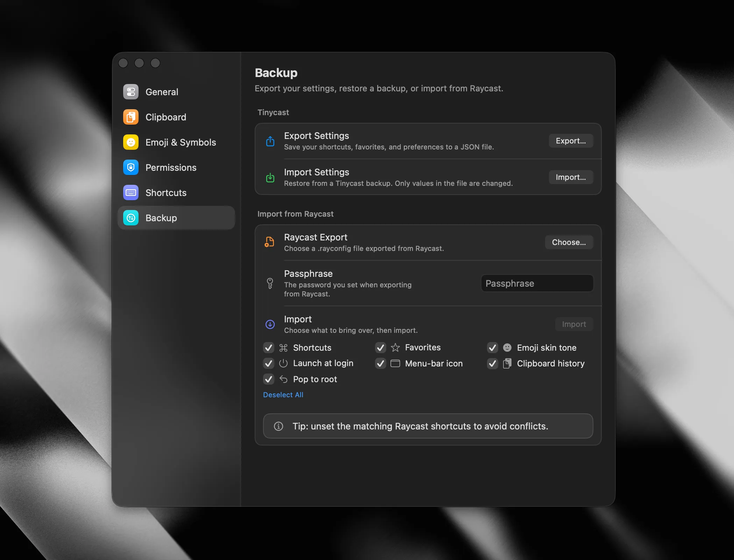Click the orange Clipboard sidebar icon
This screenshot has width=734, height=560.
(131, 117)
